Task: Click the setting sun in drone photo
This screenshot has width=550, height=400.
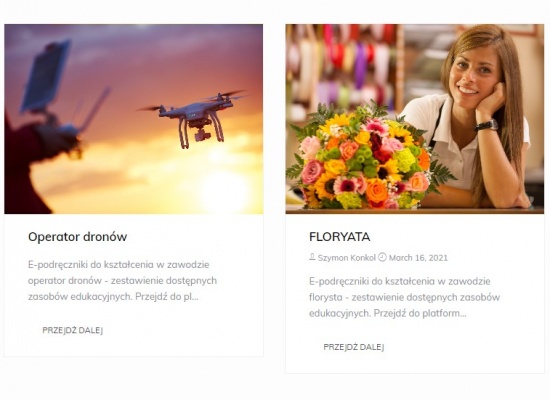Action: 224,191
